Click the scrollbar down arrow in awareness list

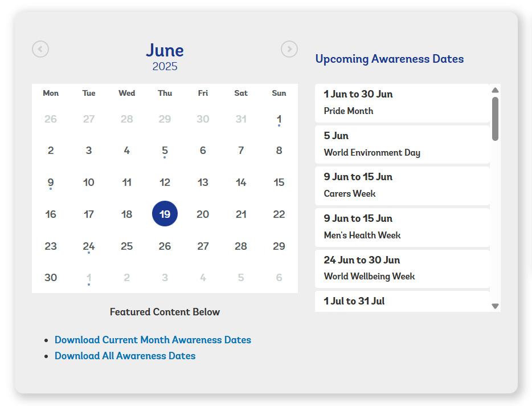(x=496, y=306)
